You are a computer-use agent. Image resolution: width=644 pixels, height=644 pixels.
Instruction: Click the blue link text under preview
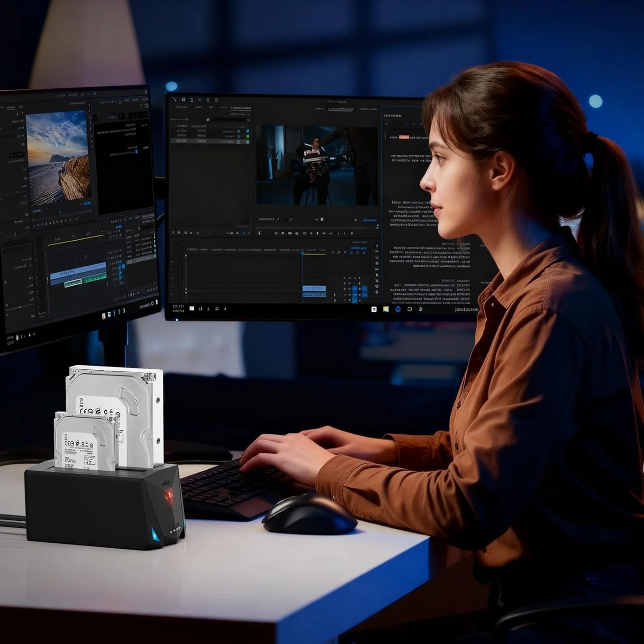369,220
